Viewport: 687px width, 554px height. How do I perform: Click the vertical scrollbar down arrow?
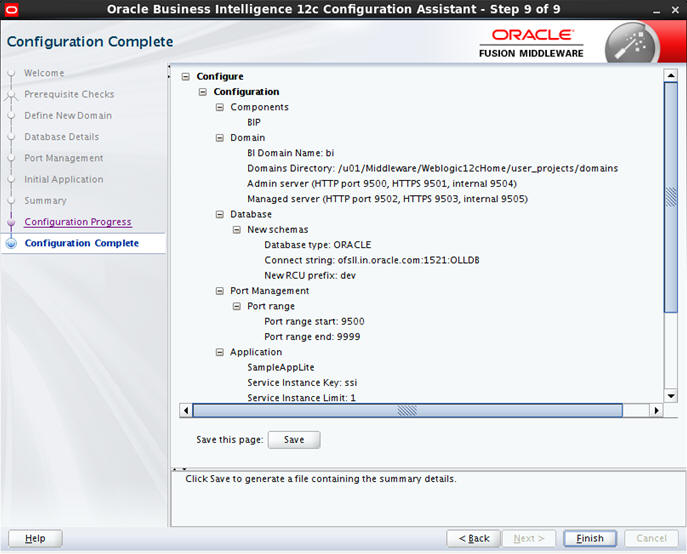pyautogui.click(x=671, y=396)
